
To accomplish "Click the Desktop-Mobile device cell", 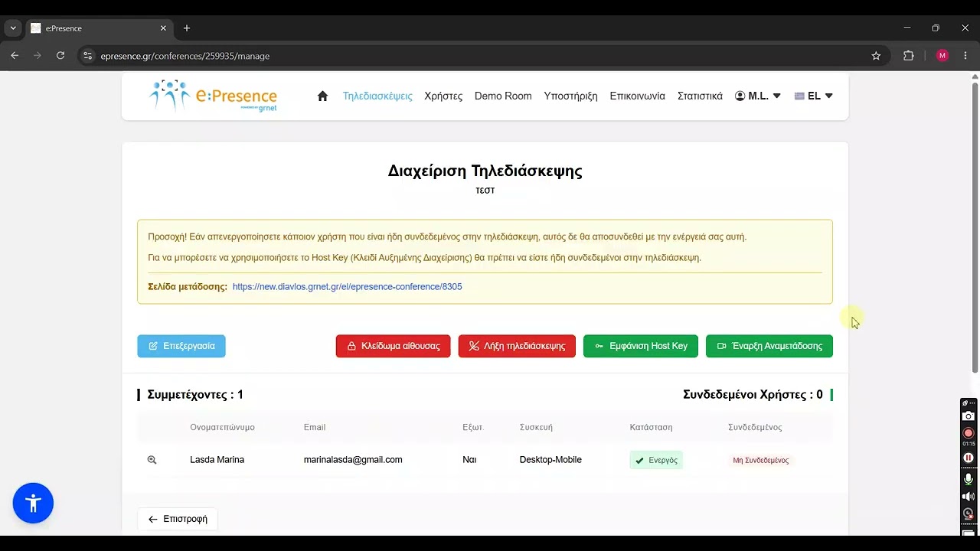I will coord(550,460).
